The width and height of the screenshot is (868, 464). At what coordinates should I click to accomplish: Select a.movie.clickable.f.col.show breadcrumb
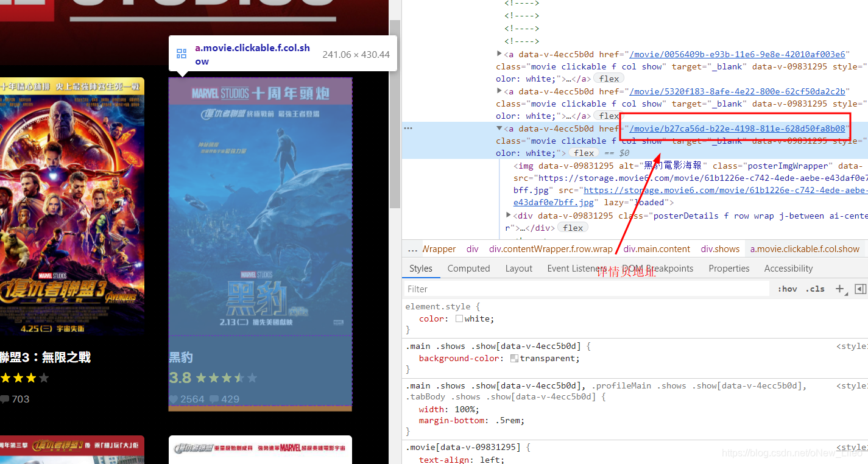pyautogui.click(x=805, y=249)
